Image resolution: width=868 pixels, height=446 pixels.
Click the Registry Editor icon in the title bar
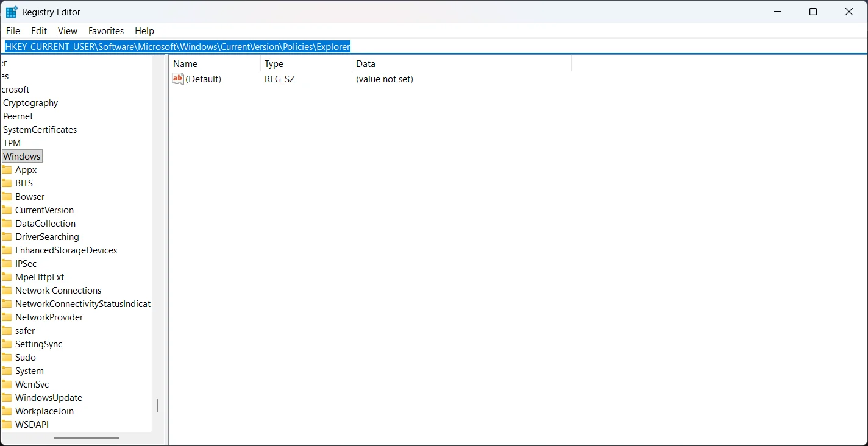point(10,11)
